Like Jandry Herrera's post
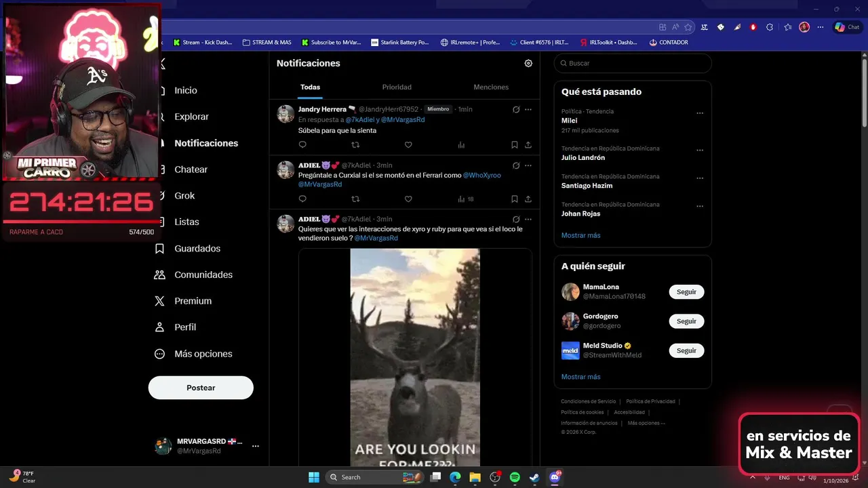Screen dimensions: 868x488 [408, 144]
